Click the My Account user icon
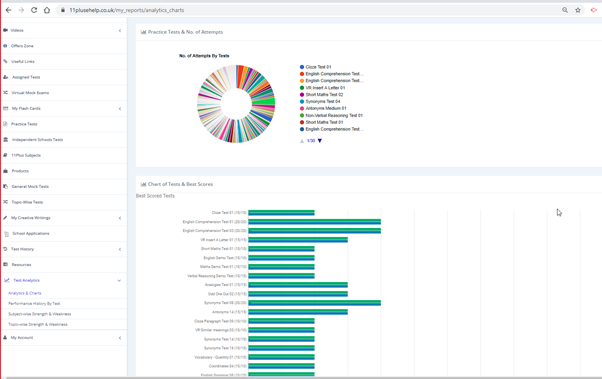 pyautogui.click(x=5, y=338)
